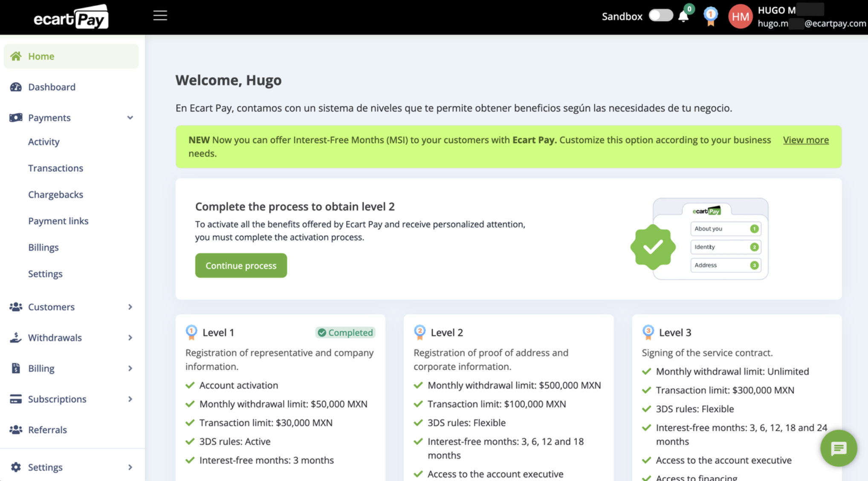This screenshot has width=868, height=481.
Task: Toggle the Sandbox switch
Action: [661, 16]
